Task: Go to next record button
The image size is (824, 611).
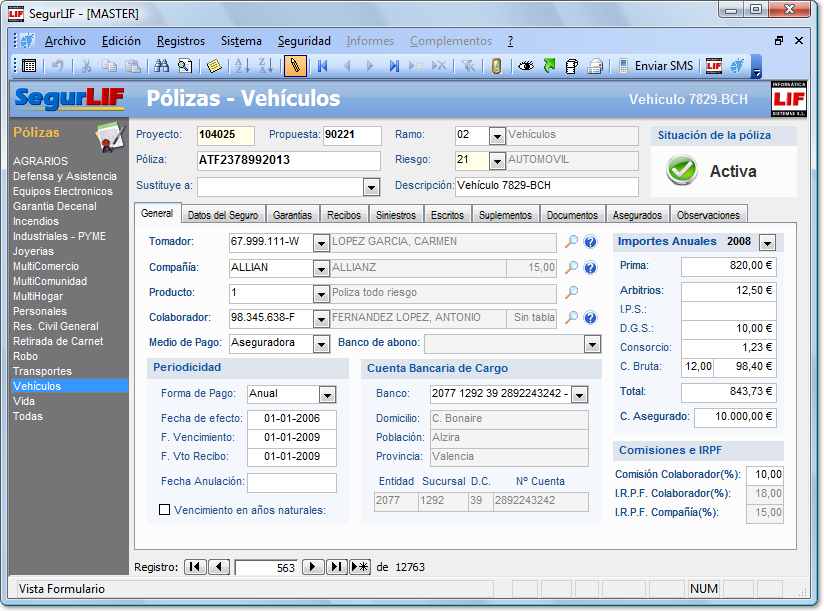Action: 313,567
